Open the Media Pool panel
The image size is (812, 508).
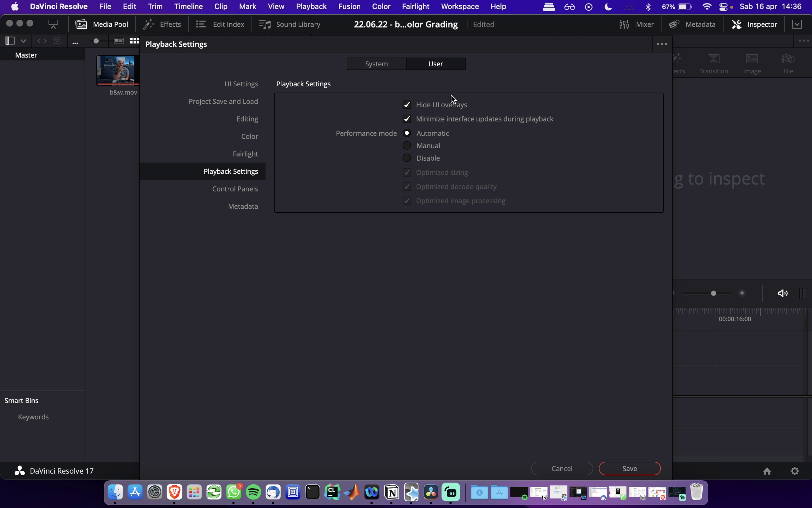(x=102, y=24)
